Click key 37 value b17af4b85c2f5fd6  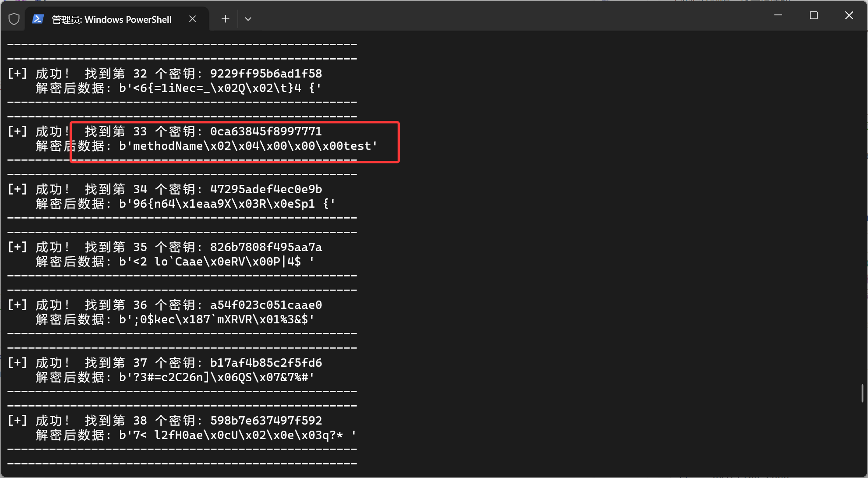(x=266, y=363)
